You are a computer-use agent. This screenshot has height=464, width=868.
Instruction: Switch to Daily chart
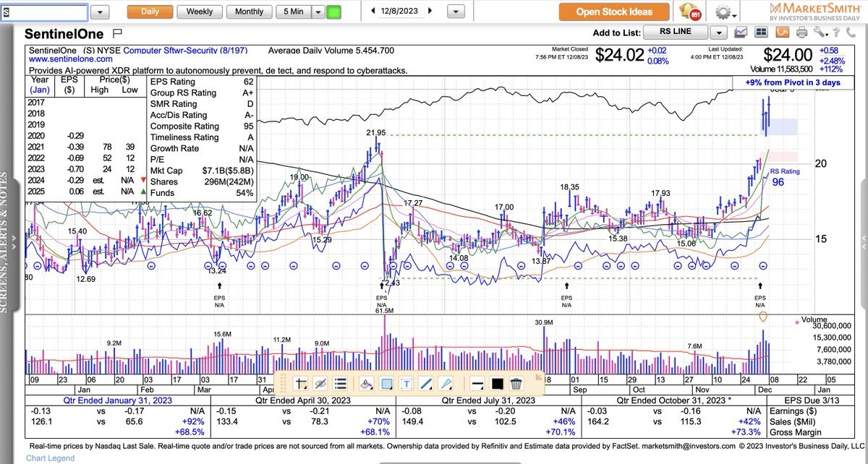coord(150,12)
